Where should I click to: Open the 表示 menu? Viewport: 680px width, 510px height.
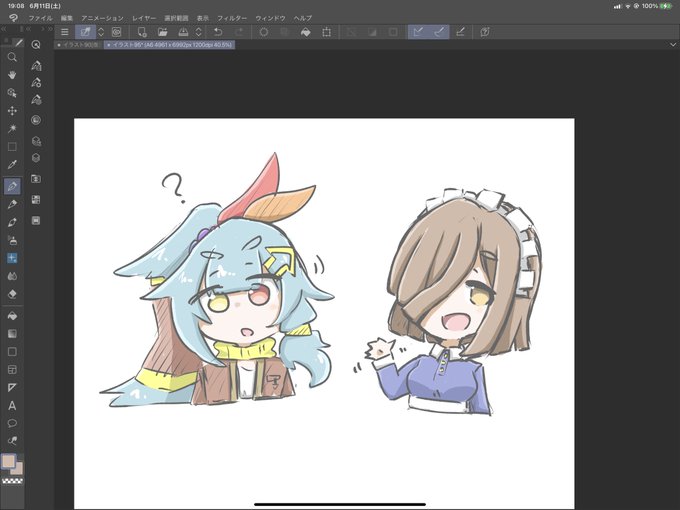coord(203,18)
